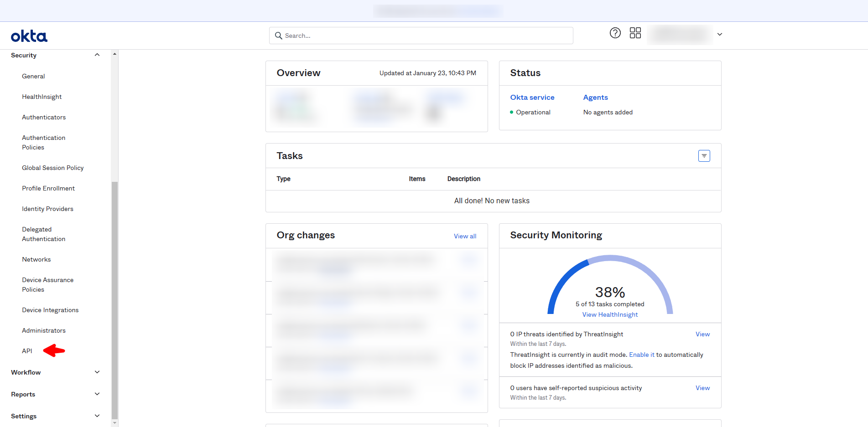Collapse the Security section

coord(97,55)
